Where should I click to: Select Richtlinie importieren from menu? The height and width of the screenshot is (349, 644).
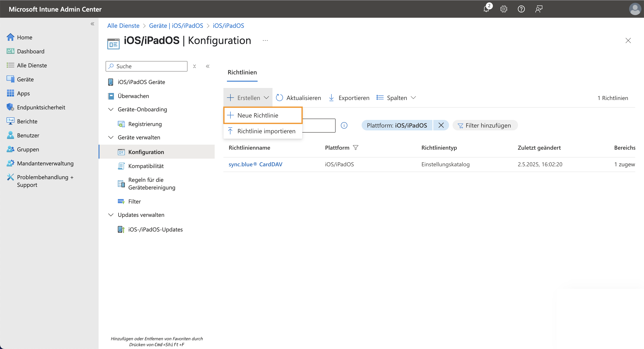pyautogui.click(x=263, y=131)
